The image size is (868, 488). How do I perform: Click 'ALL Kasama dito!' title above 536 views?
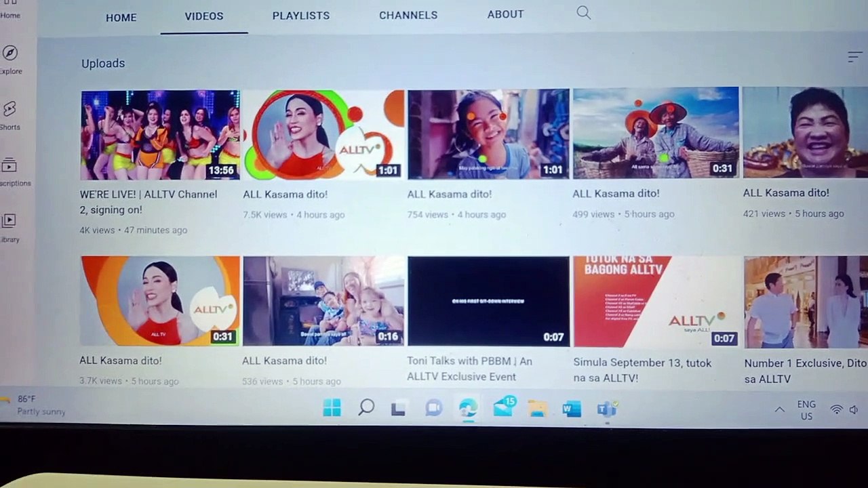click(x=284, y=361)
